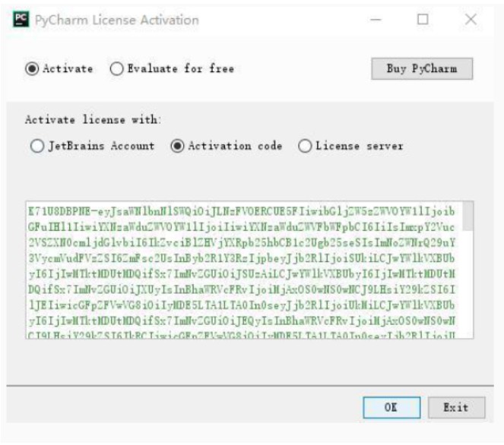Click the activation code scrollbar thumb

click(468, 216)
